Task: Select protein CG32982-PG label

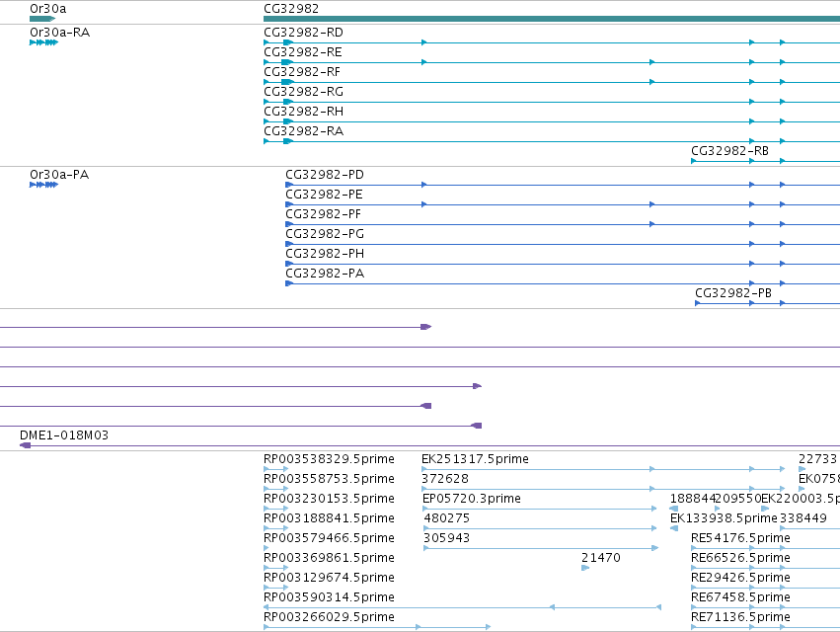Action: coord(325,234)
